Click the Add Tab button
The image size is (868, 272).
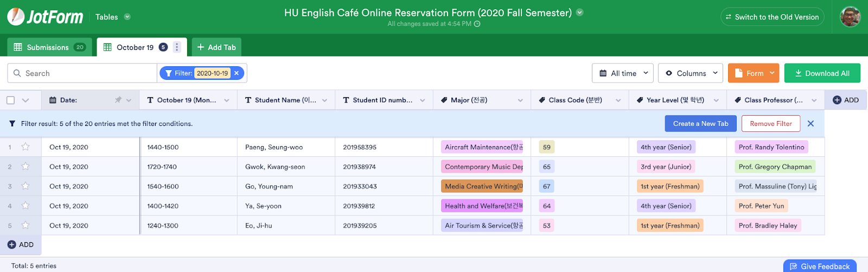coord(216,47)
